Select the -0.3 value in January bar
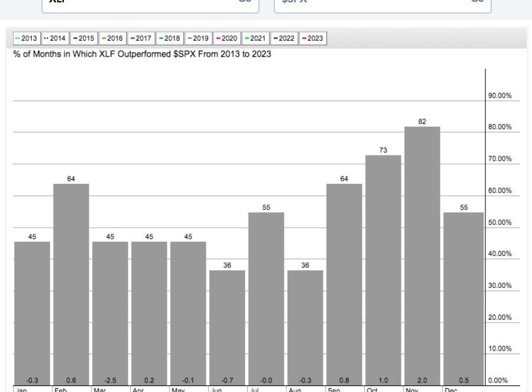The width and height of the screenshot is (532, 392). tap(33, 380)
